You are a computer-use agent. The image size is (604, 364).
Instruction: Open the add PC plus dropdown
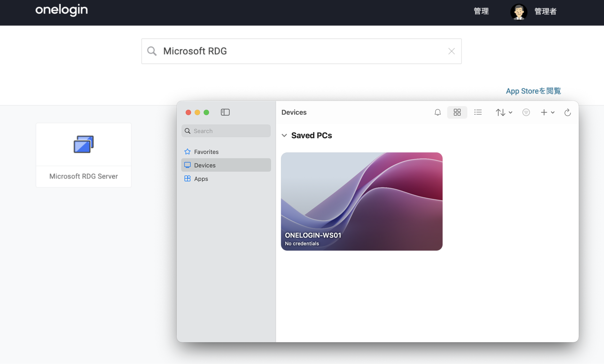click(547, 112)
